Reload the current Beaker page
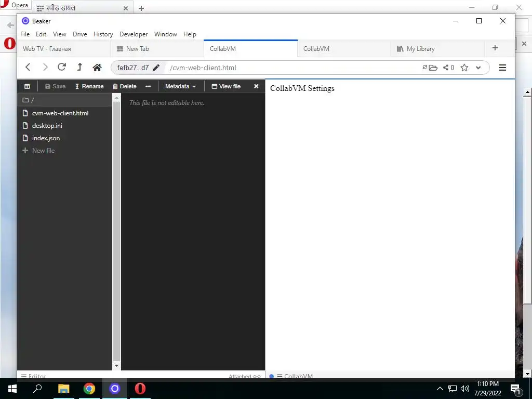 (62, 67)
